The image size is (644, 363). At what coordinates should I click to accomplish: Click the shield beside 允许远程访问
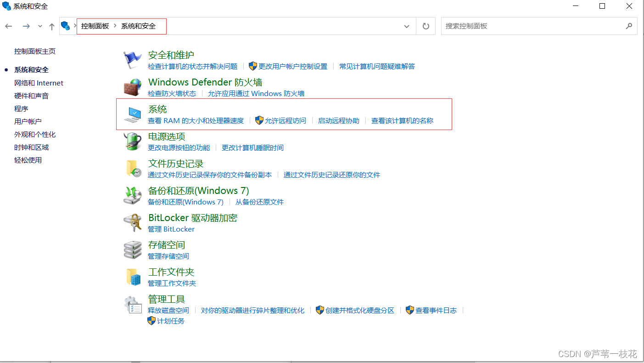[259, 120]
